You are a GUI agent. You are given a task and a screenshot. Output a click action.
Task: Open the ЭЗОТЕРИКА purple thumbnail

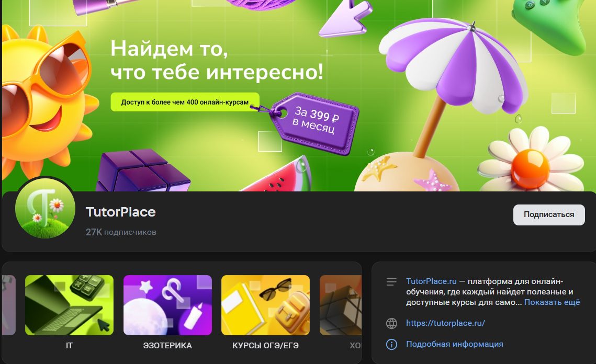point(167,305)
